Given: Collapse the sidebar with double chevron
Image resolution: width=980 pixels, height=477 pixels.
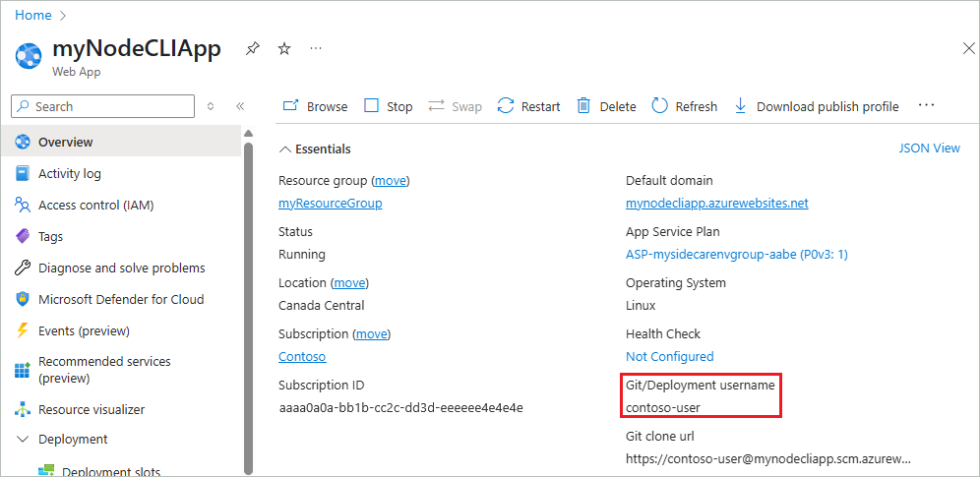Looking at the screenshot, I should [x=240, y=106].
